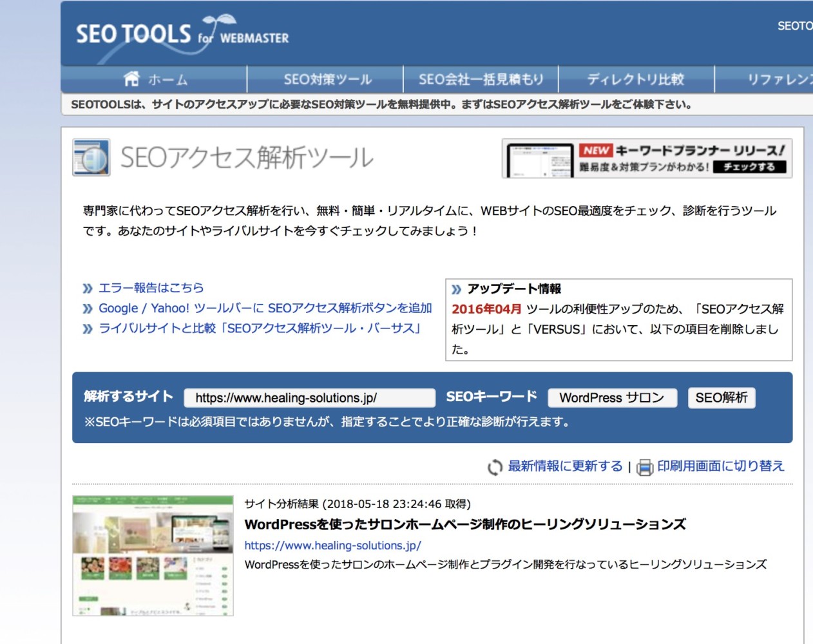This screenshot has height=644, width=813.
Task: Click the arrow icon beside エラー報告はこちら
Action: pyautogui.click(x=88, y=289)
